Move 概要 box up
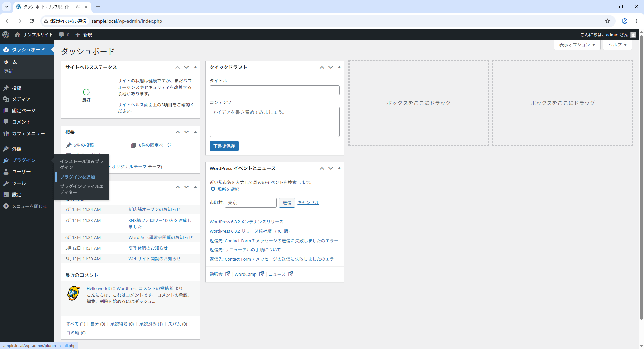644x349 pixels. 178,132
